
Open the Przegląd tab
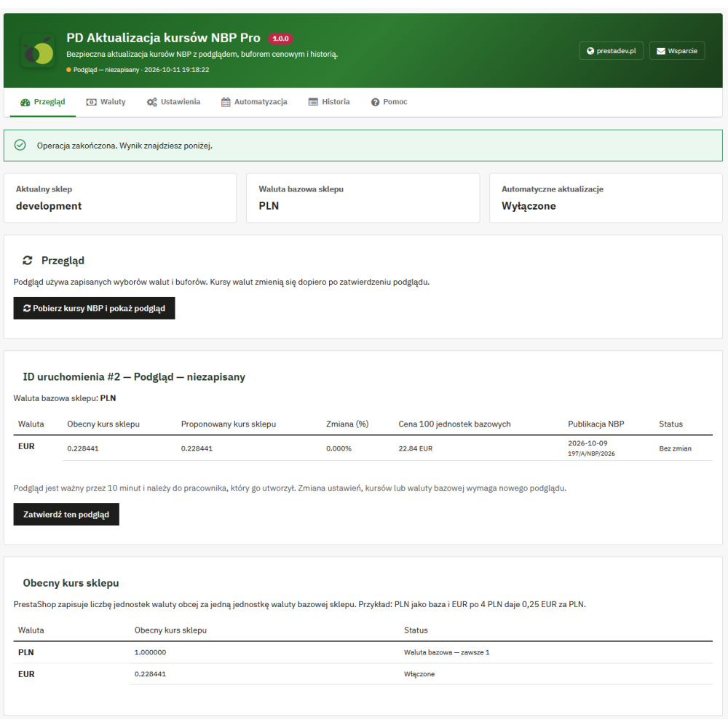pos(43,102)
